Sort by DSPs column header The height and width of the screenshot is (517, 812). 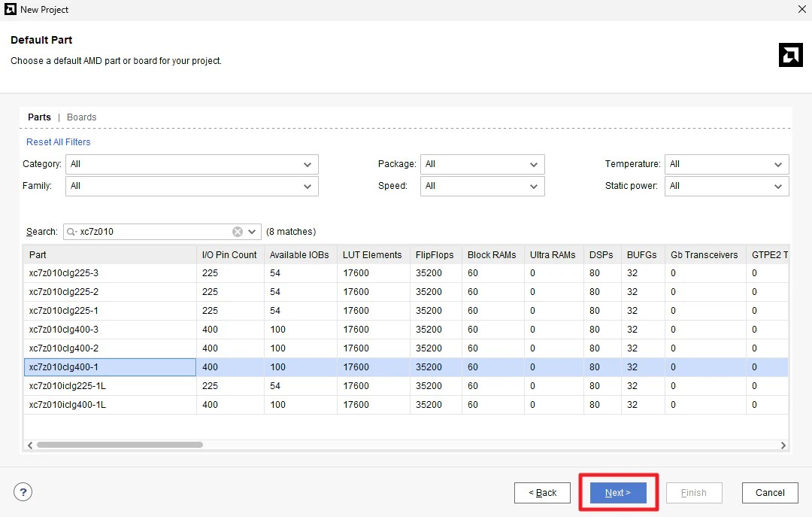click(x=601, y=254)
